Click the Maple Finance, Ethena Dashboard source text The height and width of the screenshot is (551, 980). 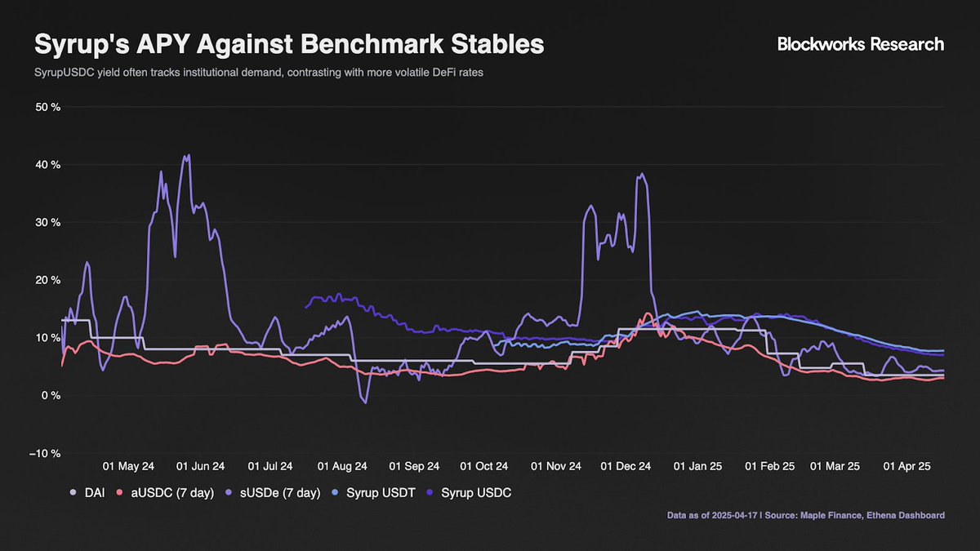click(x=873, y=515)
